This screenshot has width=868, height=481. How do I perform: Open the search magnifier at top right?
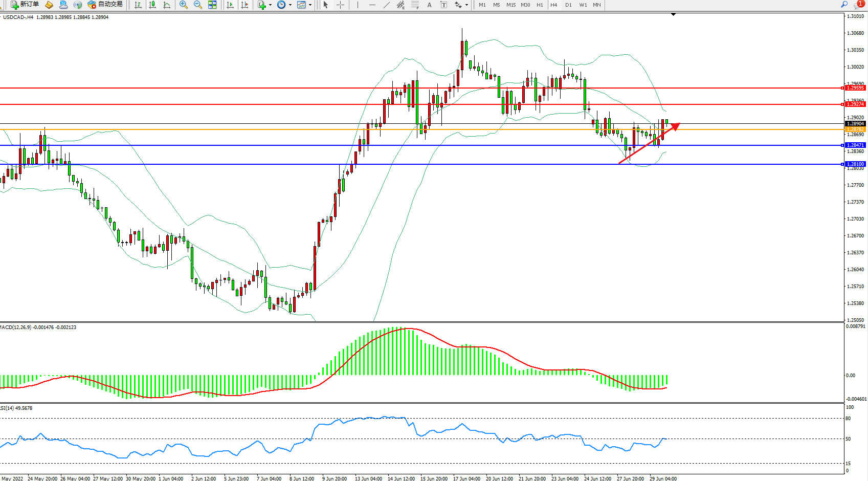tap(844, 5)
